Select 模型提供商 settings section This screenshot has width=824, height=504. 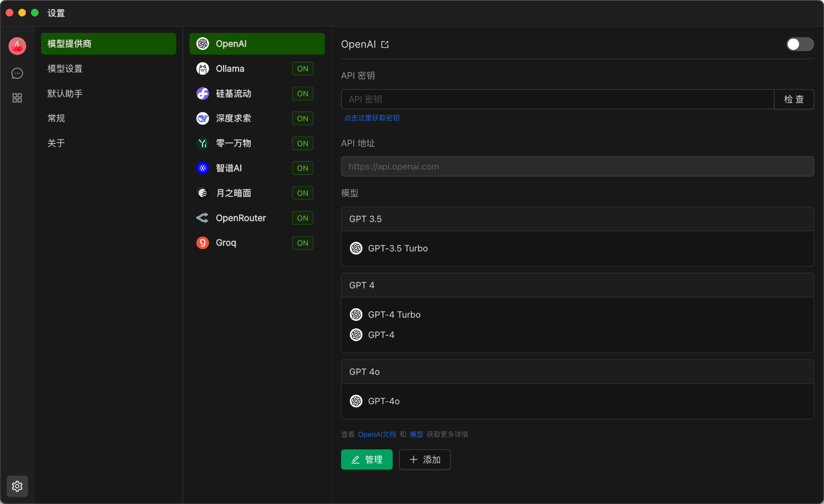[109, 44]
